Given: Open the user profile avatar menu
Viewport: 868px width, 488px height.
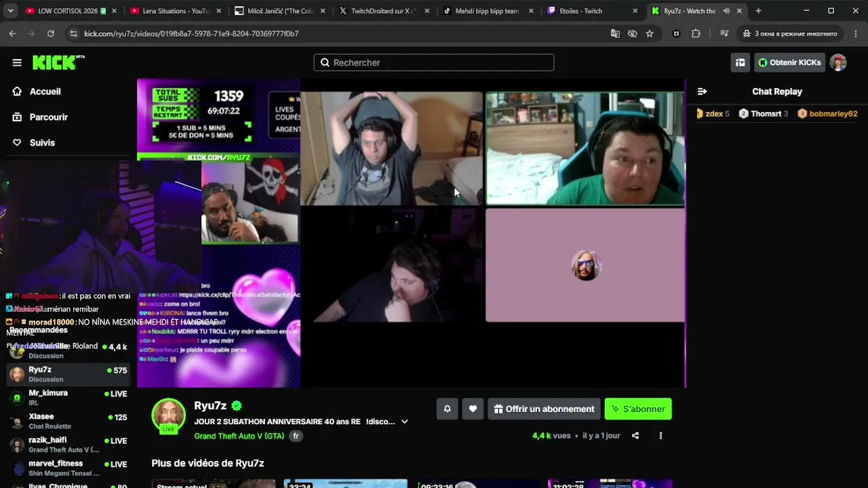Looking at the screenshot, I should point(839,62).
